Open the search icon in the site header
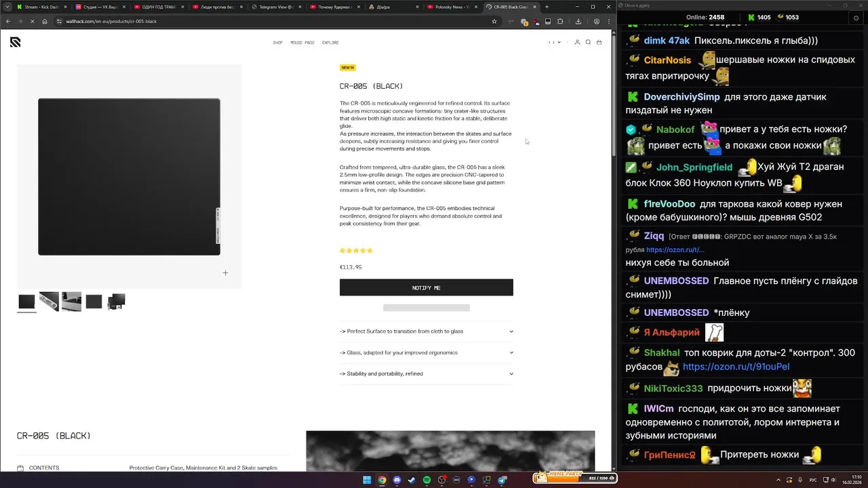This screenshot has width=868, height=488. tap(588, 42)
